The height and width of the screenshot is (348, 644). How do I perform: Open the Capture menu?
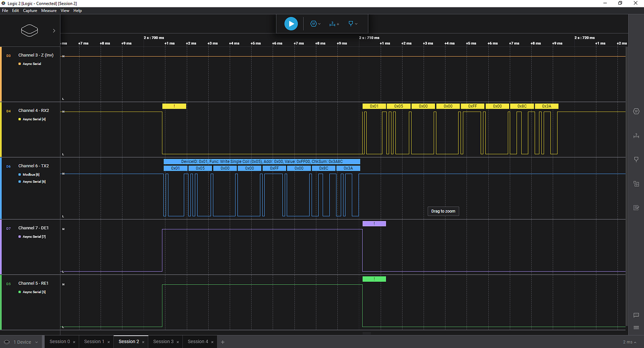(x=30, y=11)
